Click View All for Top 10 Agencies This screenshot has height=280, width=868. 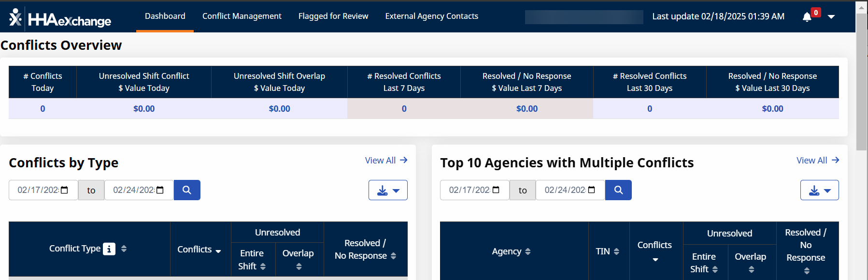click(817, 160)
